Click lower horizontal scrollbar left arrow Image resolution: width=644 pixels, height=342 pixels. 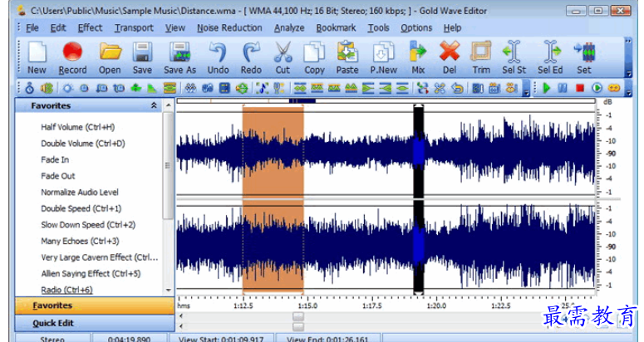tap(181, 327)
